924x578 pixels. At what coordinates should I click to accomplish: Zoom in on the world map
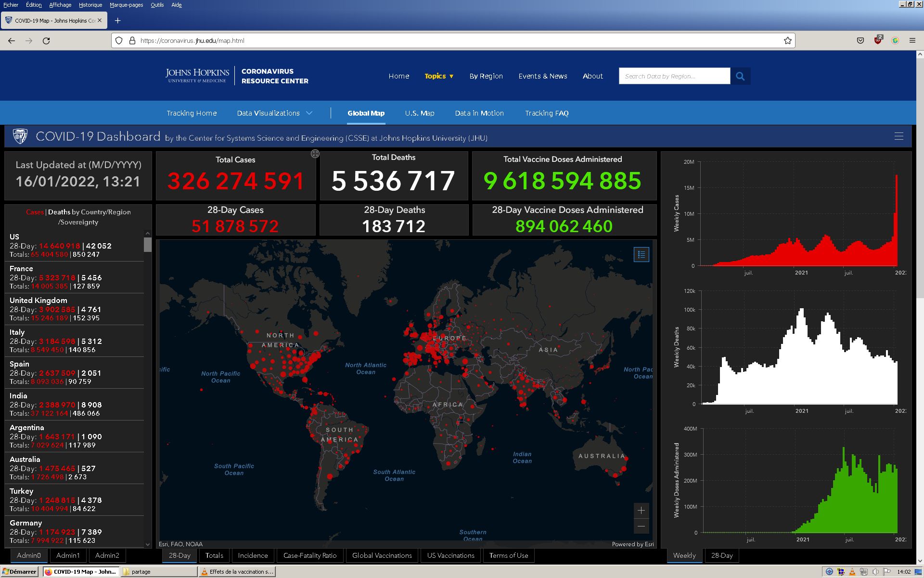(x=641, y=511)
